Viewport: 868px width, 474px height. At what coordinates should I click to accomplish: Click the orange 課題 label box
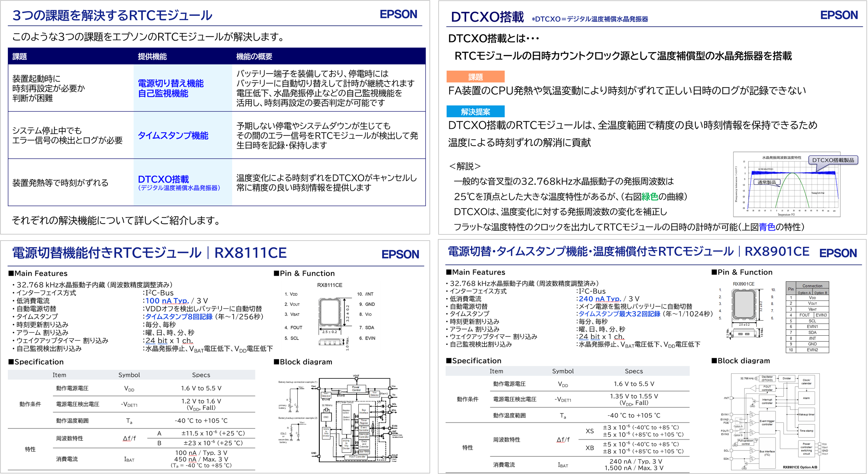[475, 77]
